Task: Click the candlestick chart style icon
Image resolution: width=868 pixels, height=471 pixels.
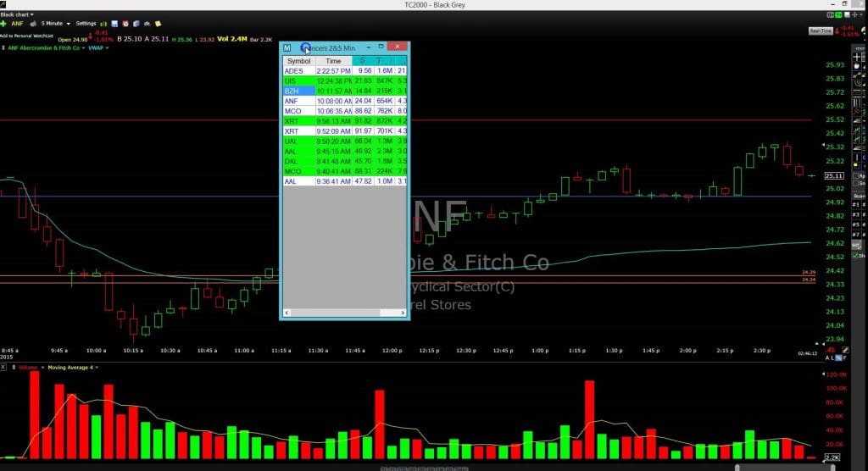Action: pos(103,24)
